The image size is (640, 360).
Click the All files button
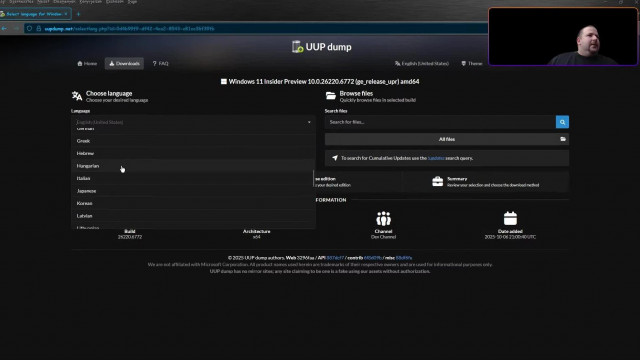[447, 139]
